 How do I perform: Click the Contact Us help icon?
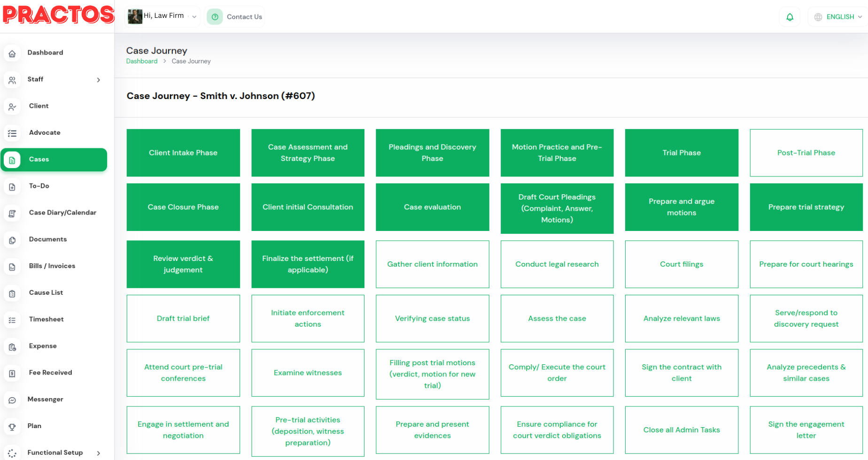coord(215,17)
